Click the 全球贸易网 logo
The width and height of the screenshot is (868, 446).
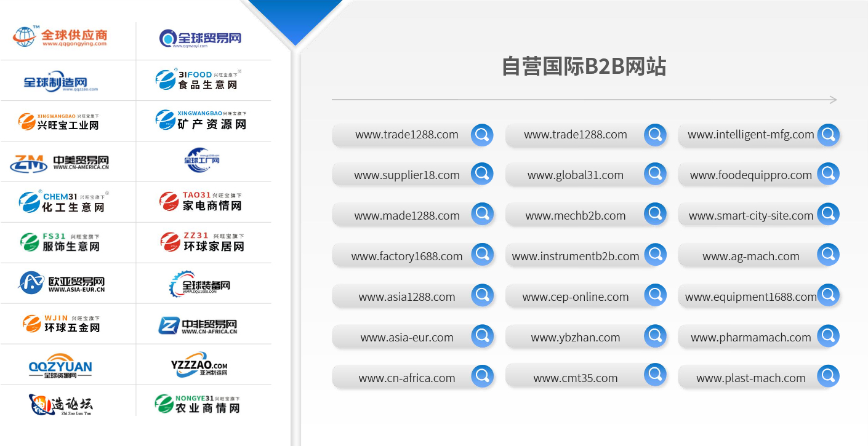pos(200,38)
